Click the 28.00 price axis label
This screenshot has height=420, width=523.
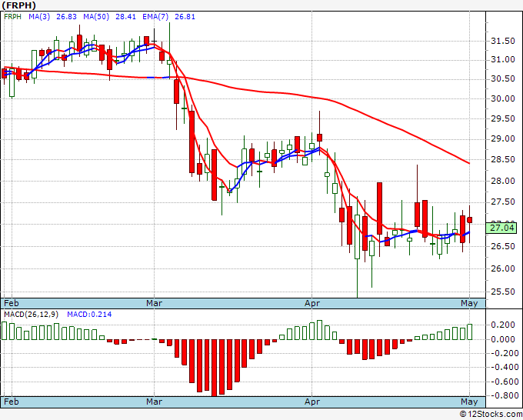point(503,181)
